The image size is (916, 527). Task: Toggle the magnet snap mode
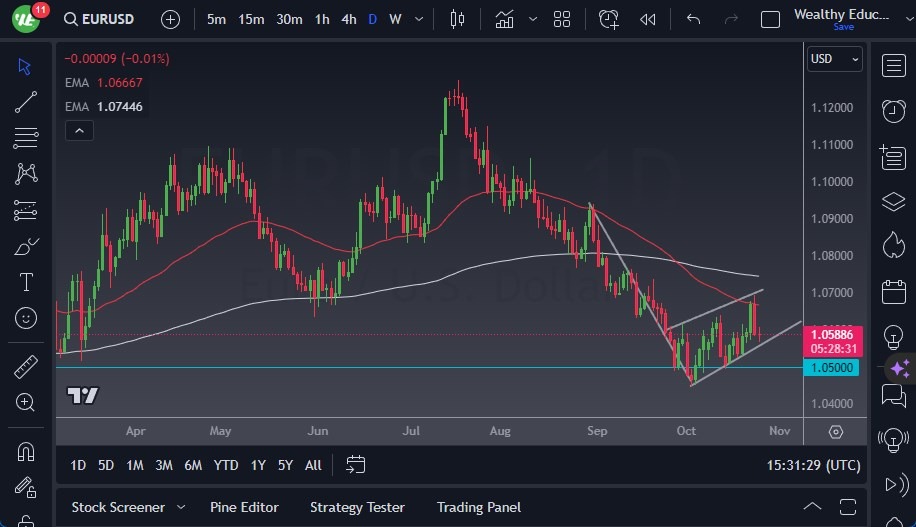click(27, 451)
